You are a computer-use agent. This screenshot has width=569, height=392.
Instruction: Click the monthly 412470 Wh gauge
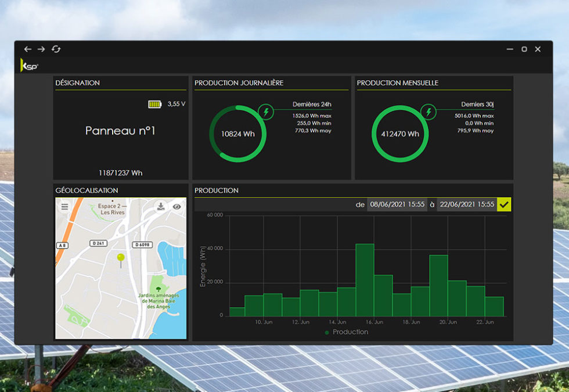pos(400,134)
